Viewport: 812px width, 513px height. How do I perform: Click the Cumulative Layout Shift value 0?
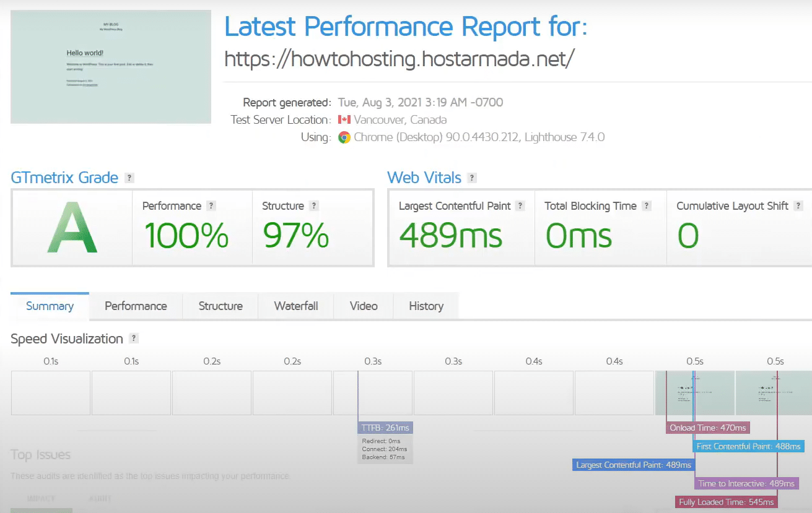click(688, 236)
